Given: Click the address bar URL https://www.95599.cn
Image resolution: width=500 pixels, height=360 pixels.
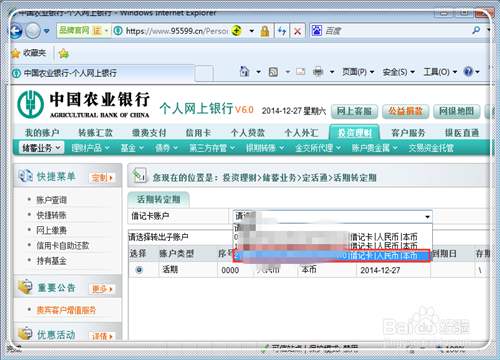Looking at the screenshot, I should (x=177, y=31).
